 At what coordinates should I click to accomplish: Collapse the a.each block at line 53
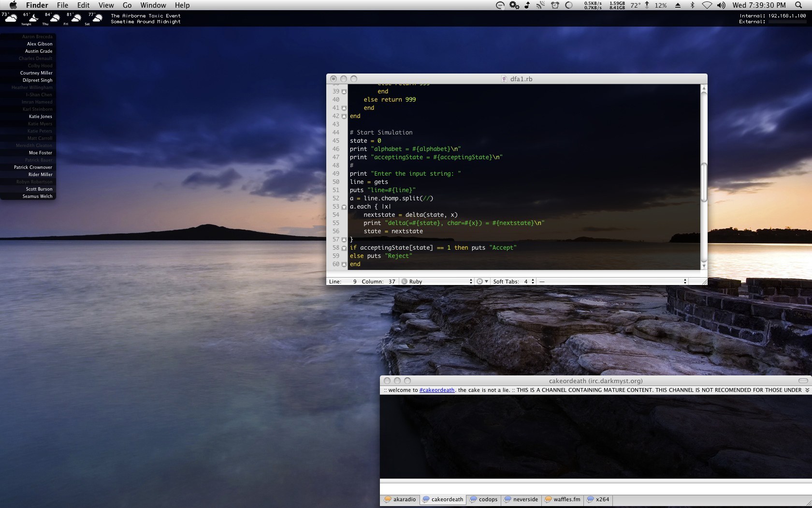coord(344,207)
